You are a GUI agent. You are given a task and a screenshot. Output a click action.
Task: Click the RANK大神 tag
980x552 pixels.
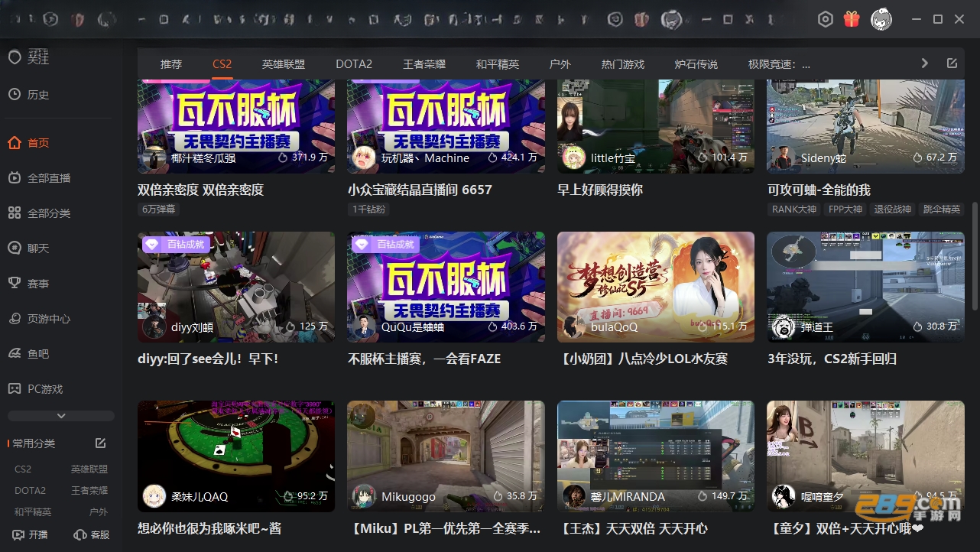(793, 209)
